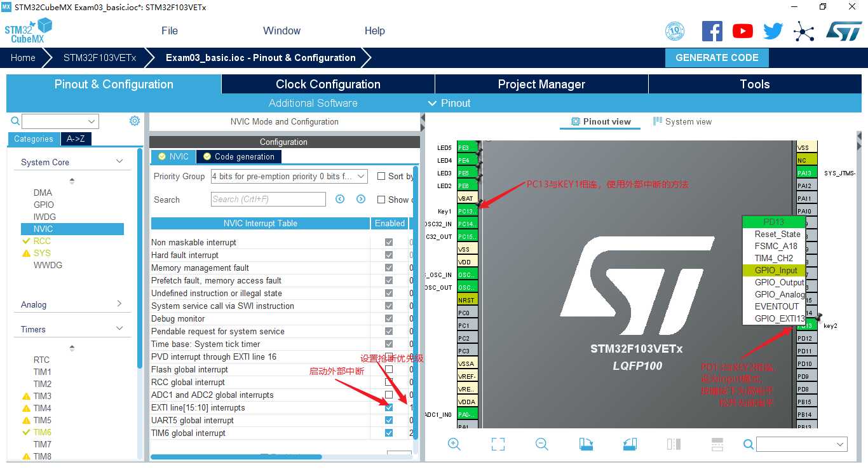
Task: Fit the chip view to screen
Action: 498,444
